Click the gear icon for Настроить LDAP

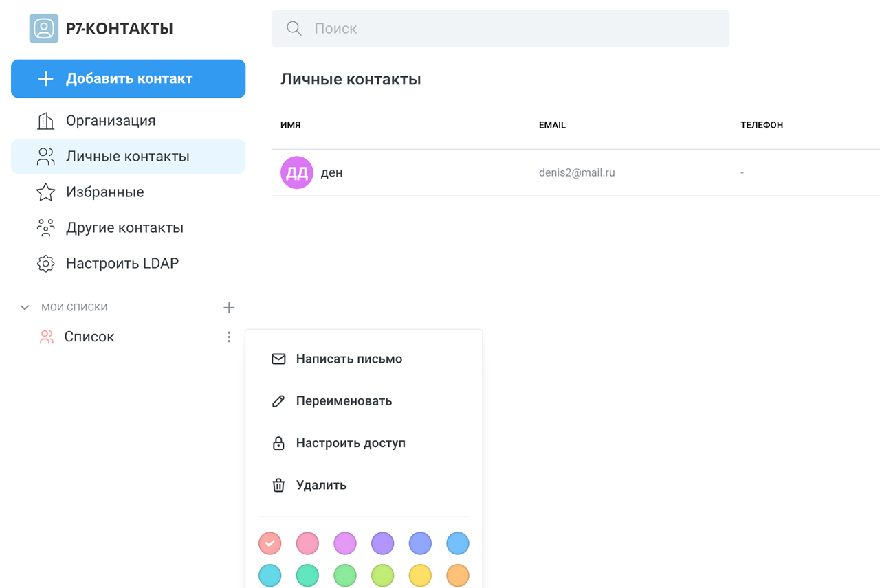pyautogui.click(x=45, y=264)
